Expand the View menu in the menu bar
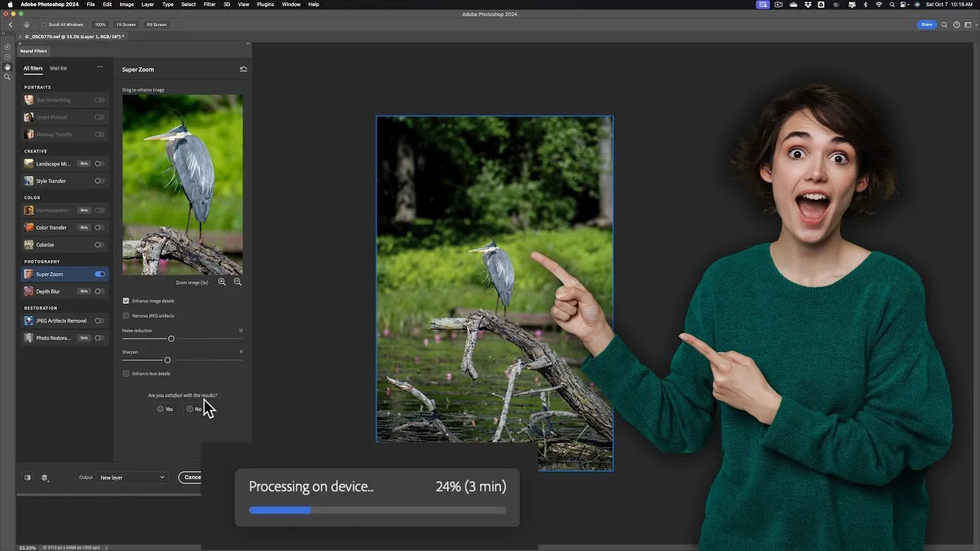 [x=243, y=5]
